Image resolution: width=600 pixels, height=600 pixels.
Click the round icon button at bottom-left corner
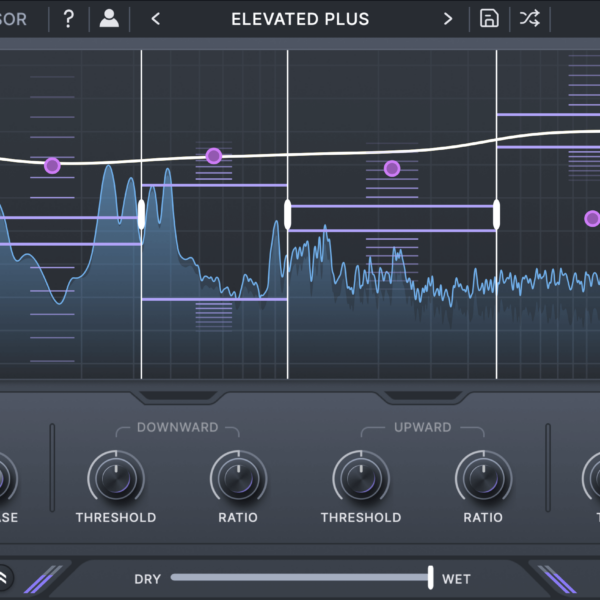[4, 577]
